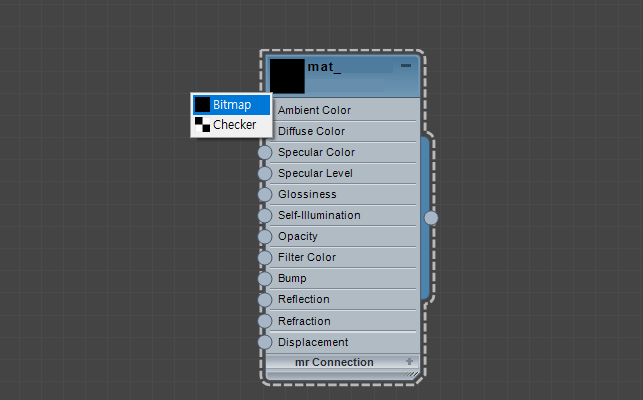Click the Bump input socket
This screenshot has height=400, width=643.
pos(265,279)
